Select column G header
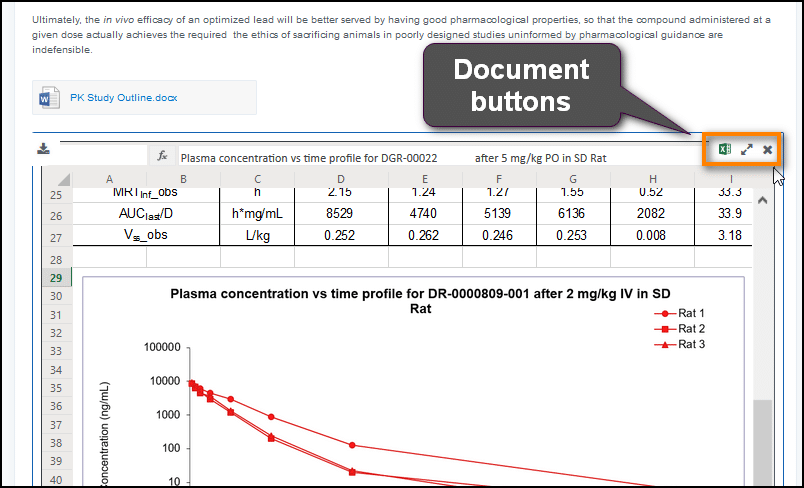Viewport: 804px width, 488px height. [573, 179]
